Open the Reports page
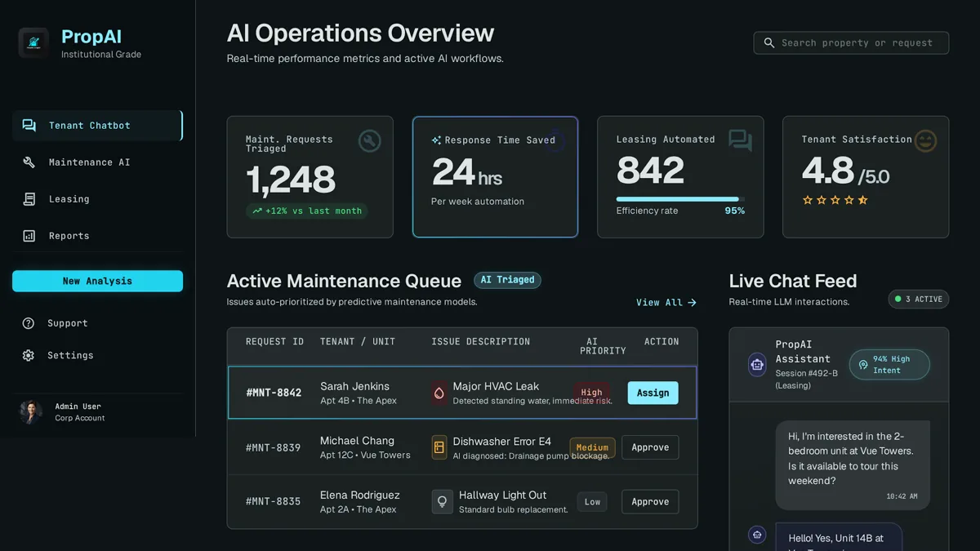 [x=97, y=236]
